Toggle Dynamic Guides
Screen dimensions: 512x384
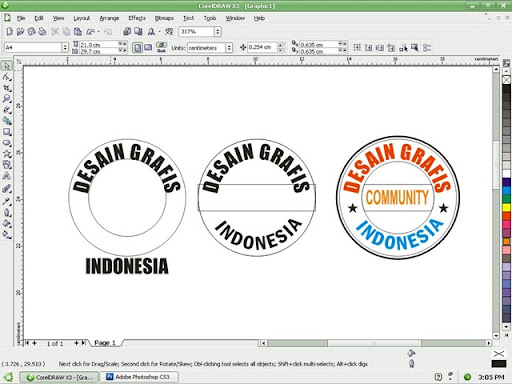(391, 48)
